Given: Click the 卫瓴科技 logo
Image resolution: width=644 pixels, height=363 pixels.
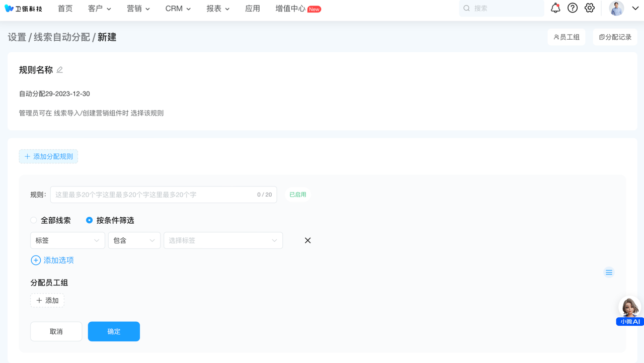Looking at the screenshot, I should (x=24, y=9).
